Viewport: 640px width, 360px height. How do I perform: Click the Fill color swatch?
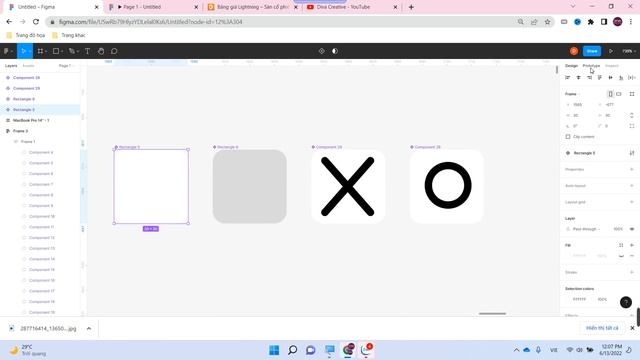click(568, 256)
